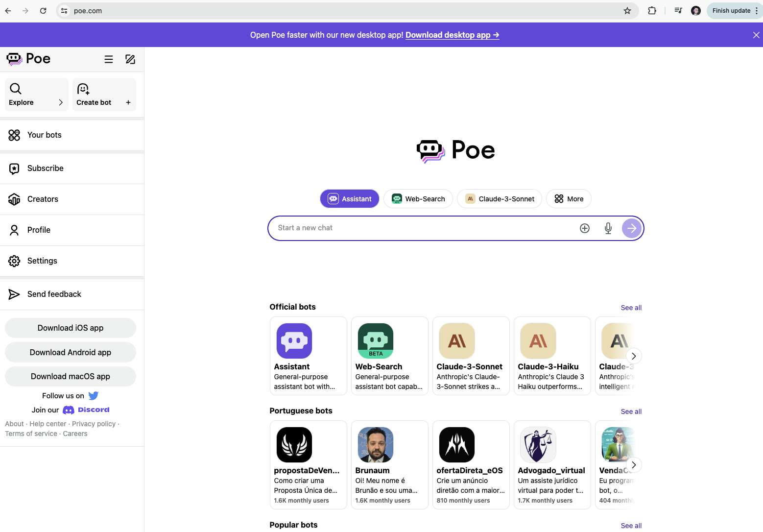Open the ofertaDireta_eOS bot card
Image resolution: width=763 pixels, height=532 pixels.
471,465
